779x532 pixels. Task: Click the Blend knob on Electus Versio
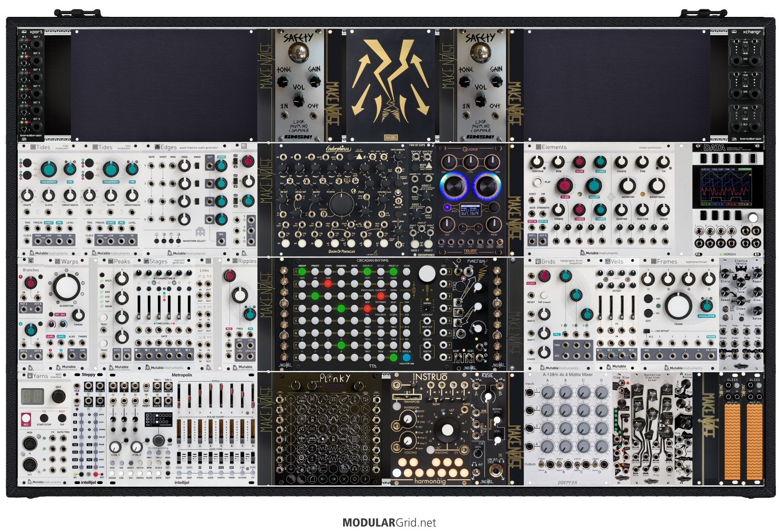(726, 274)
